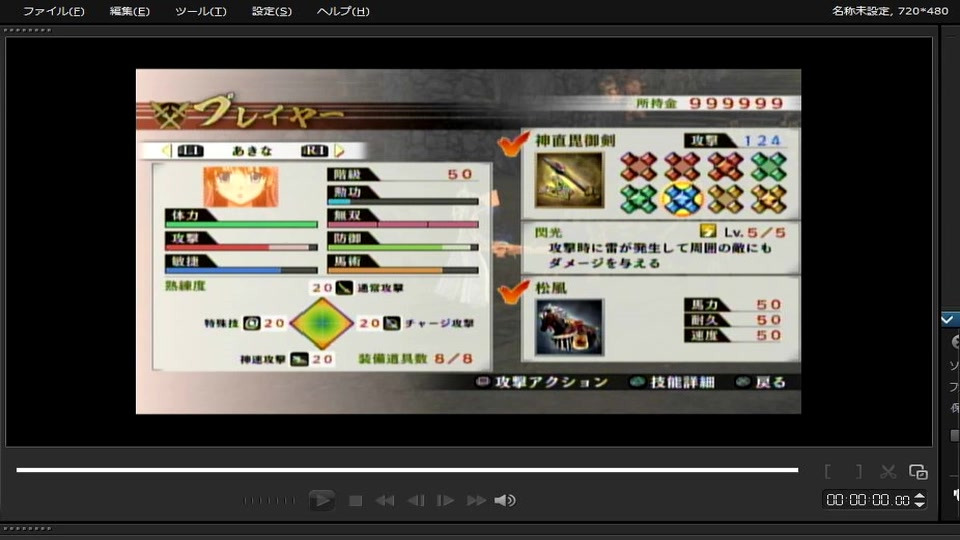Click the video preview window
This screenshot has width=960, height=540.
coord(468,241)
